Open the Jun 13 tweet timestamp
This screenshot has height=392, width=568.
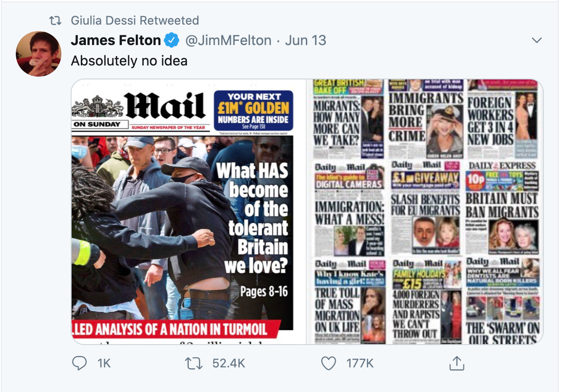(305, 40)
